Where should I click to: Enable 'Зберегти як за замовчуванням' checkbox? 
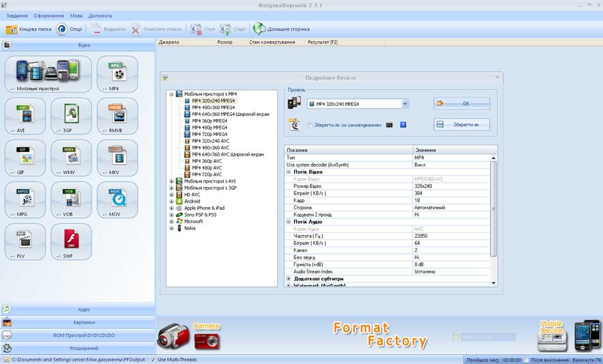click(310, 126)
